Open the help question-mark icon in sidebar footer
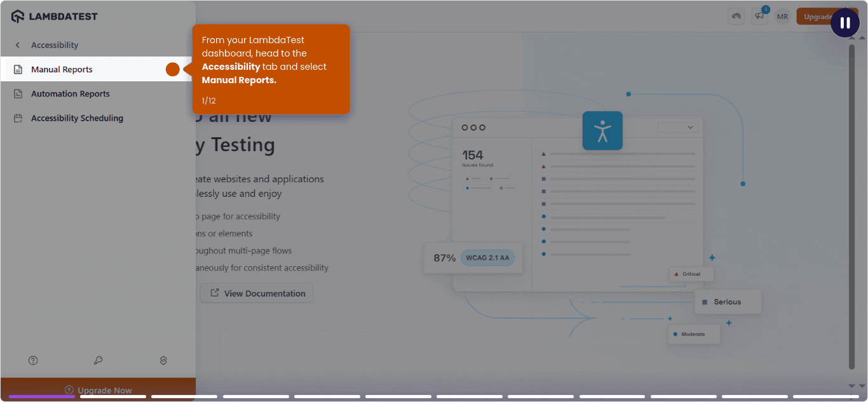This screenshot has height=402, width=868. coord(33,360)
